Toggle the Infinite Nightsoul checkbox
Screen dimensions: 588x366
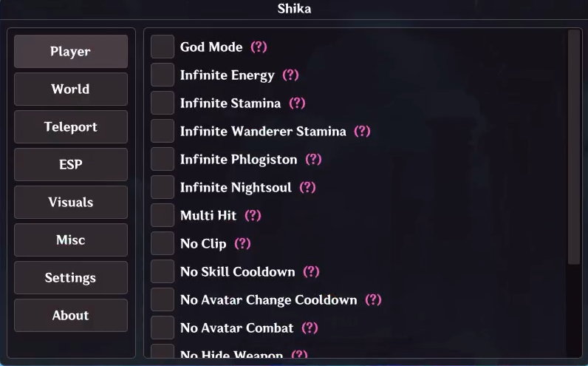(x=163, y=187)
